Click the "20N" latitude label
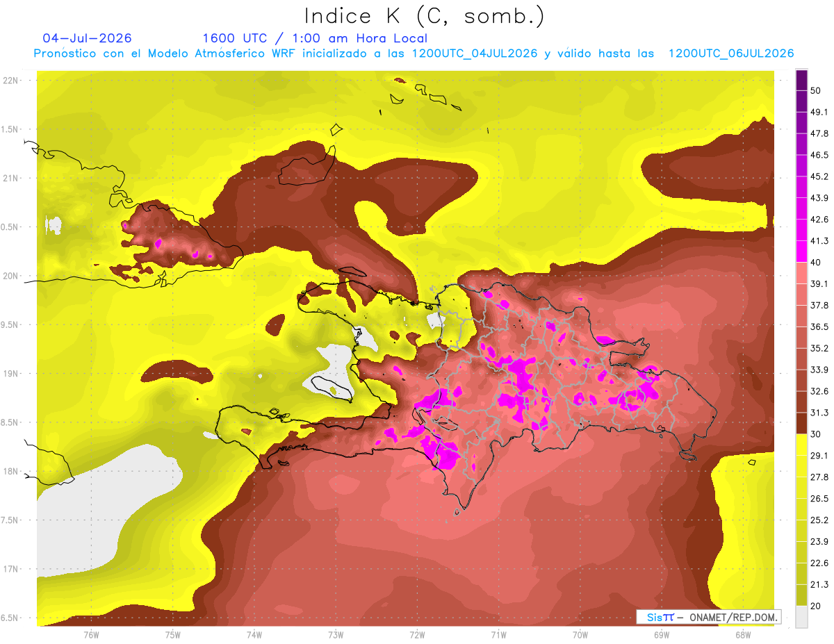834x644 pixels. (11, 276)
